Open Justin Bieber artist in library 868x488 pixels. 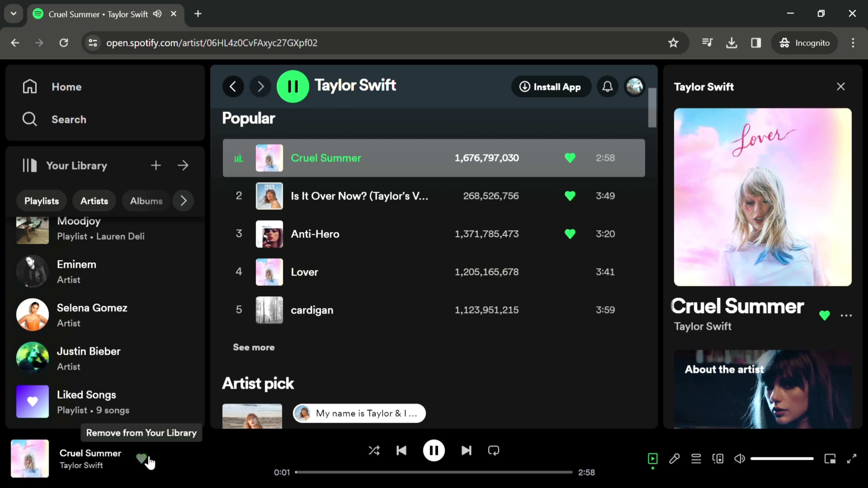(104, 358)
